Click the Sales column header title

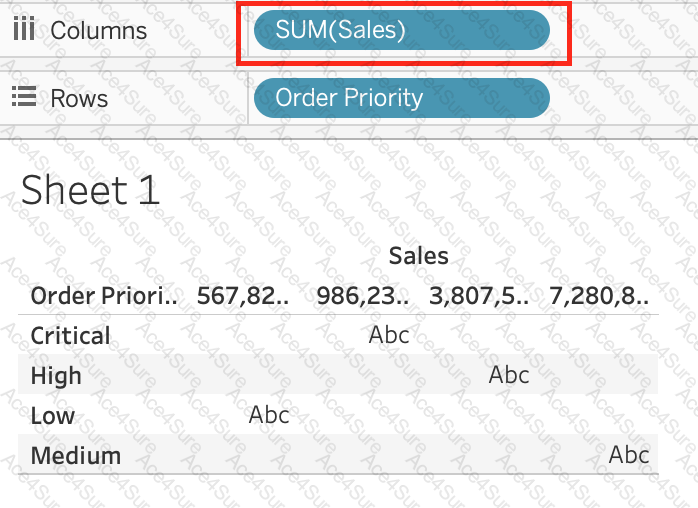[x=418, y=256]
